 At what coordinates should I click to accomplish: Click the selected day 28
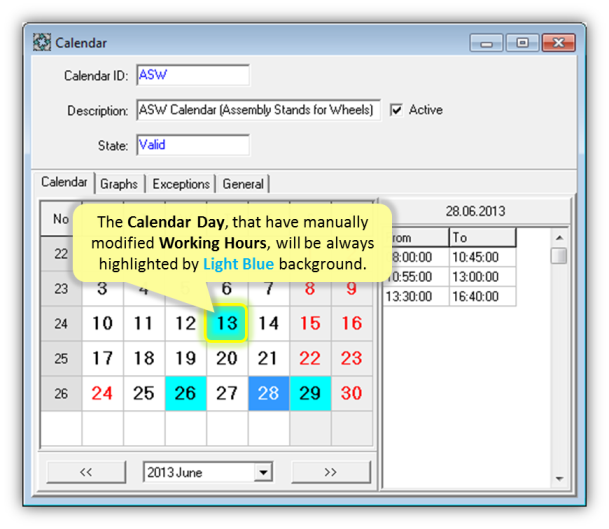pos(269,393)
